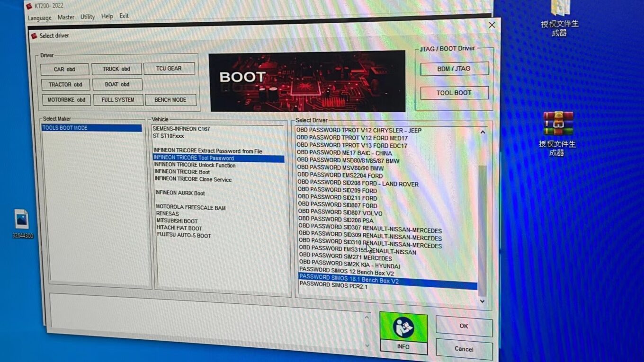The width and height of the screenshot is (644, 362).
Task: Enable BENCH MODE
Action: [171, 99]
